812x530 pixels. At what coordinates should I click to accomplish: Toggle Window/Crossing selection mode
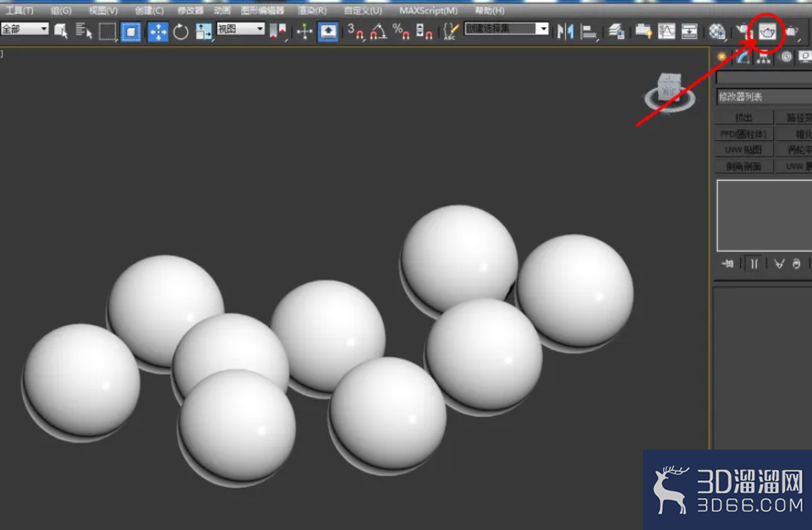tap(130, 31)
